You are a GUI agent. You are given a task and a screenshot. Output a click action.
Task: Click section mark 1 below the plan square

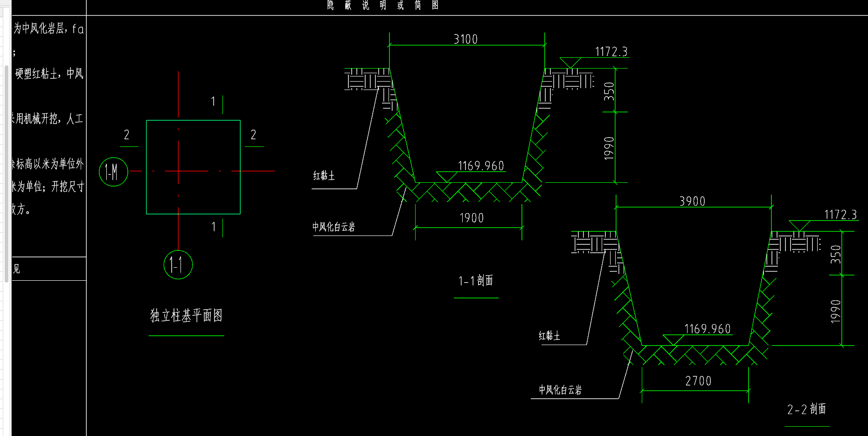(x=214, y=227)
